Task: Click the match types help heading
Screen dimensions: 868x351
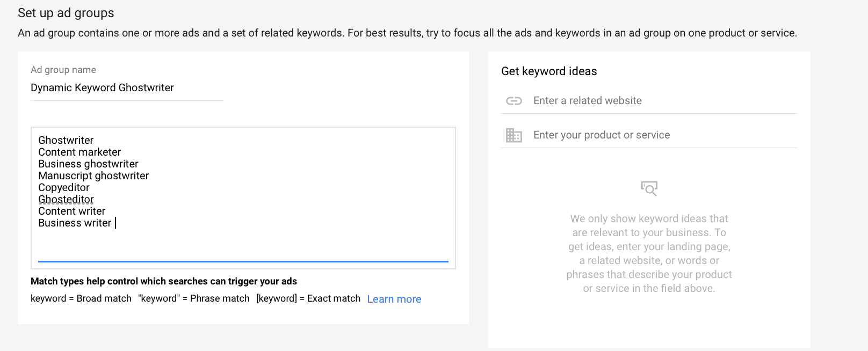Action: coord(164,281)
